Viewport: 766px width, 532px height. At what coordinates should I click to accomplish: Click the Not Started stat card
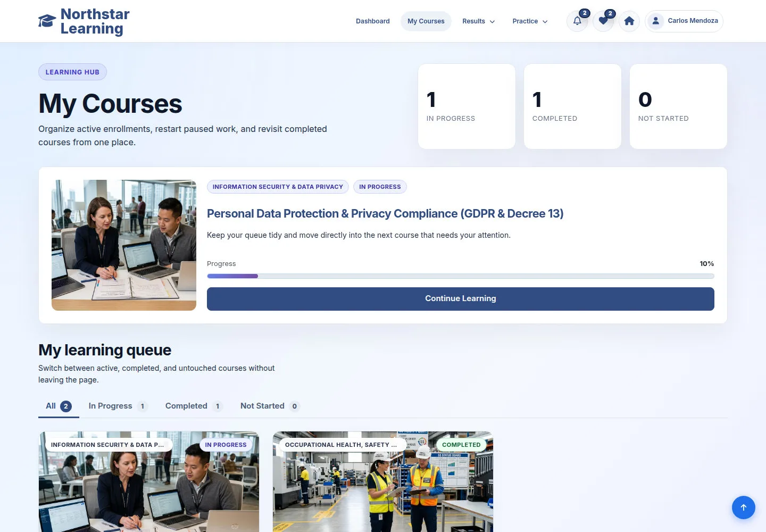[x=678, y=106]
